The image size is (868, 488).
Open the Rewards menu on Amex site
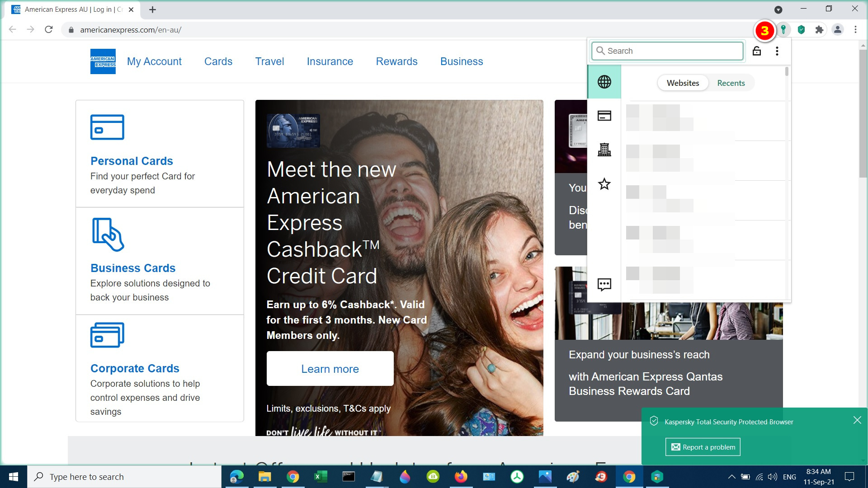[396, 61]
